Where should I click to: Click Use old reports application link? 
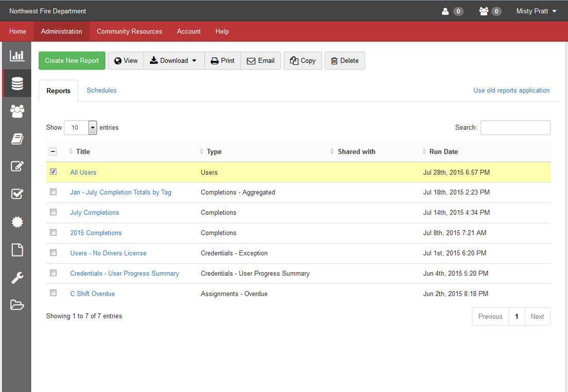pyautogui.click(x=511, y=91)
